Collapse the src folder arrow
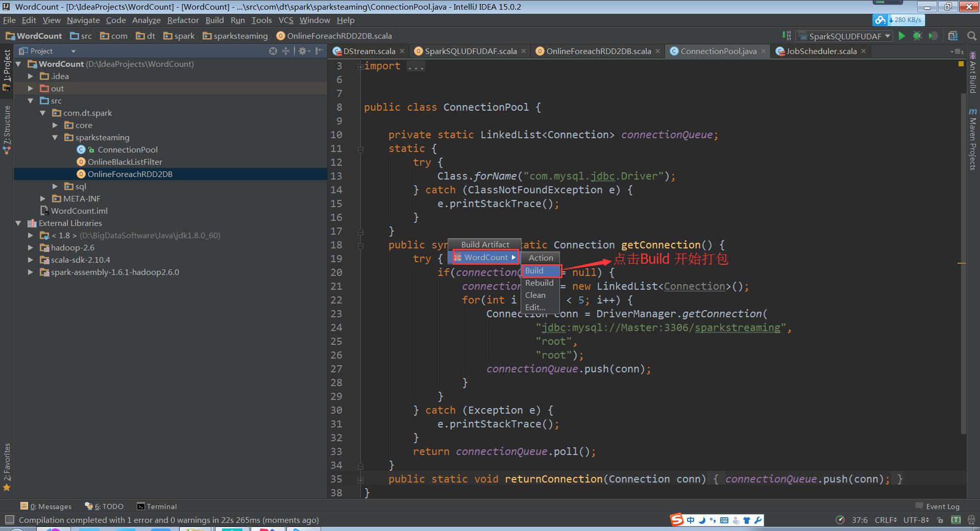980x531 pixels. click(x=31, y=100)
